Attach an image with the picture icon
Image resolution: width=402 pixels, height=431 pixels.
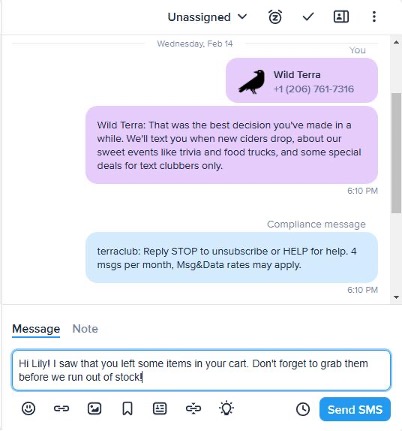pyautogui.click(x=94, y=408)
